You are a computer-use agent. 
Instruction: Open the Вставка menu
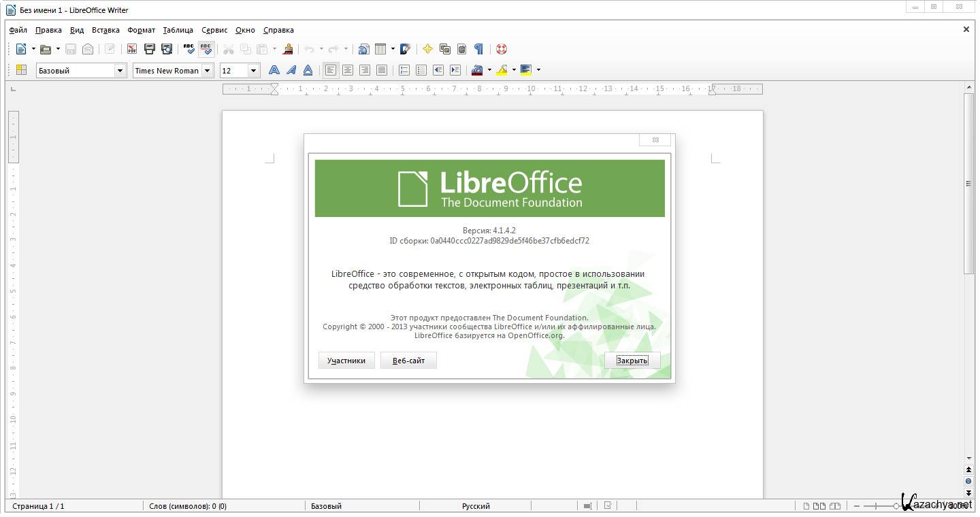point(105,30)
